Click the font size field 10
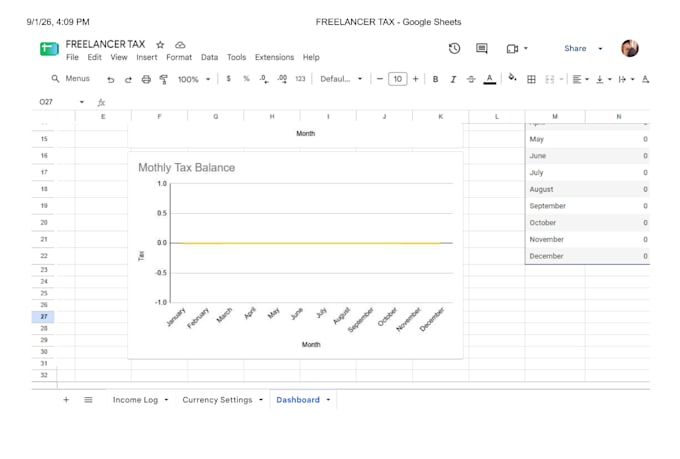The height and width of the screenshot is (459, 680). (398, 79)
